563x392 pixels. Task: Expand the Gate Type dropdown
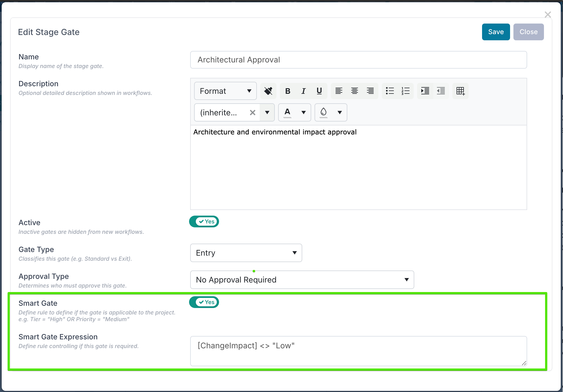(246, 253)
